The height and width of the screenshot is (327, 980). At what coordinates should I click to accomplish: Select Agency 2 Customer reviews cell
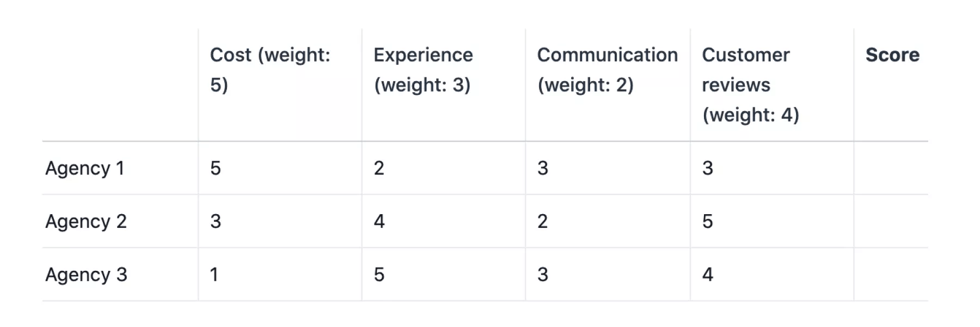point(707,222)
